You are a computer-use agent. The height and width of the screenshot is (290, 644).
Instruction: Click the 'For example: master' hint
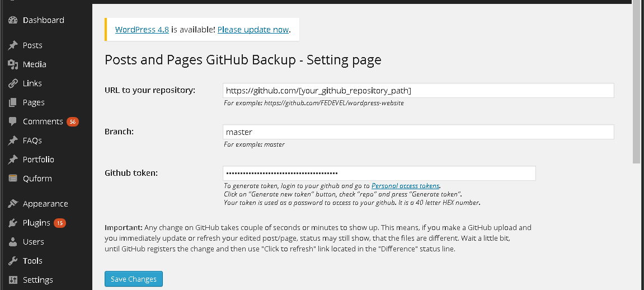click(254, 144)
